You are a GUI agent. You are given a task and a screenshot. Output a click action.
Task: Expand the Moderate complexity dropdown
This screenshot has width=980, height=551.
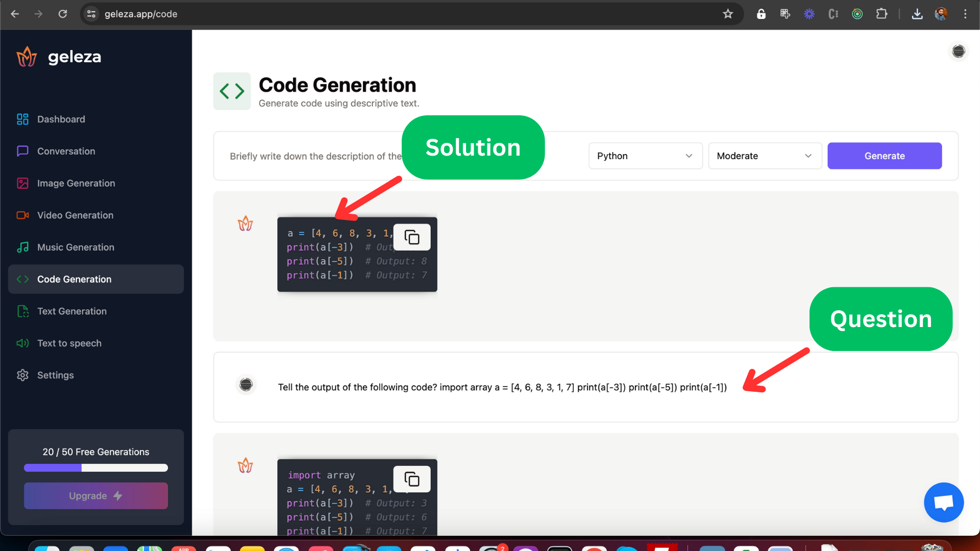[764, 156]
